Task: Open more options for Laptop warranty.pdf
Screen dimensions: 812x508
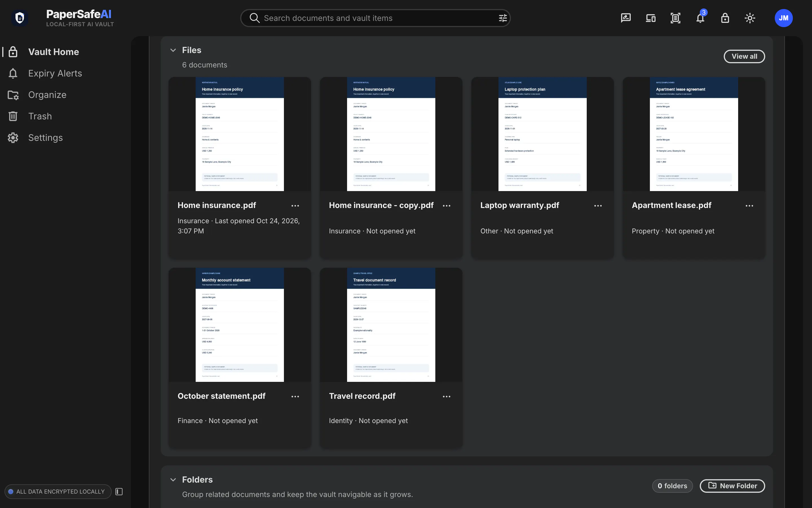Action: [598, 206]
